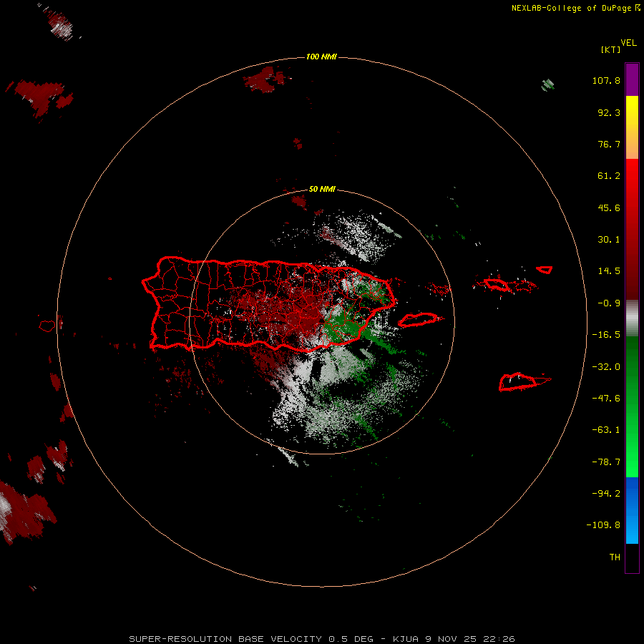Click the 14.5 velocity scale value
The width and height of the screenshot is (644, 644).
point(609,271)
